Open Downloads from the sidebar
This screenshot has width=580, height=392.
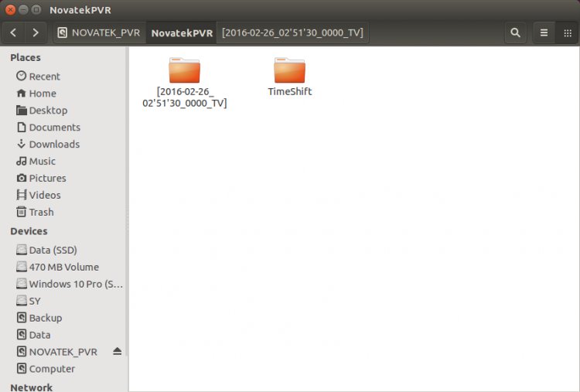[54, 145]
